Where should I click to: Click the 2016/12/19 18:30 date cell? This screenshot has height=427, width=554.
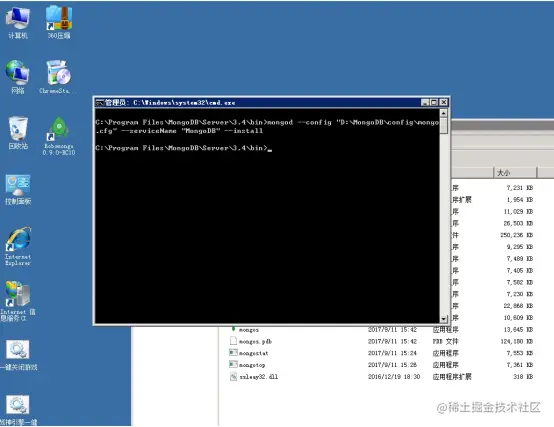coord(394,377)
